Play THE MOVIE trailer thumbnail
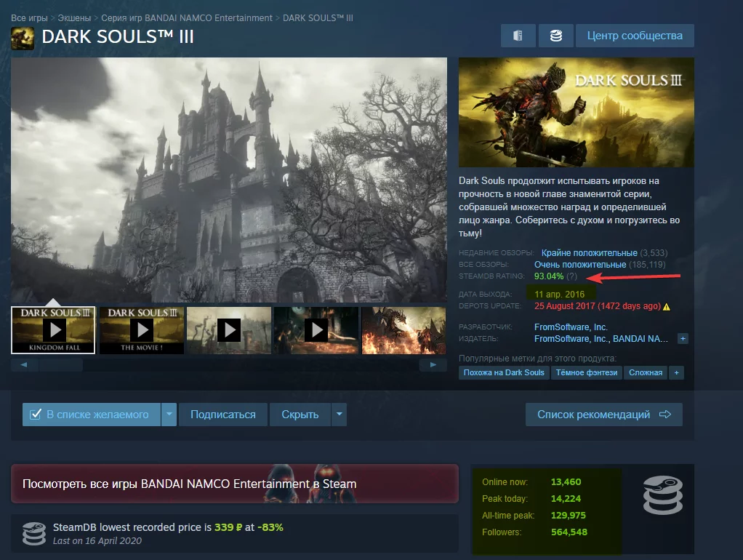743x560 pixels. [142, 330]
